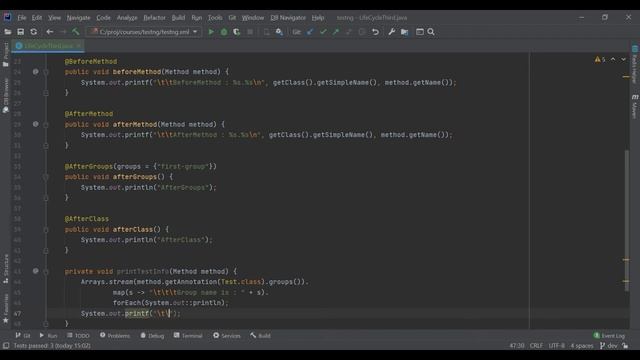
Task: Open the Terminal tool window button
Action: point(188,336)
